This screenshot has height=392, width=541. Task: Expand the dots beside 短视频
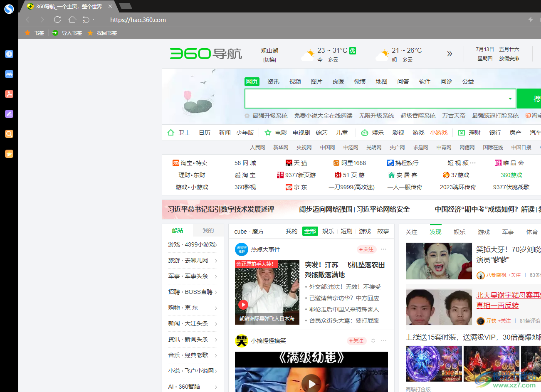coord(473,163)
